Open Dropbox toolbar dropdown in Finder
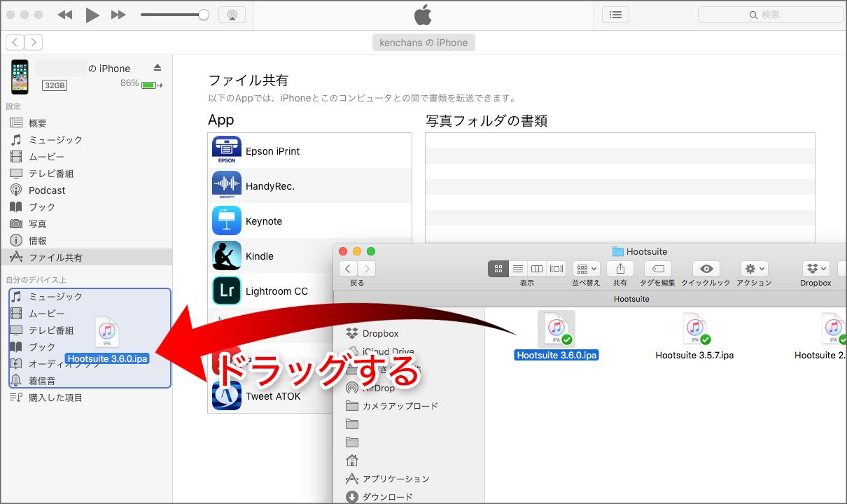 (x=815, y=269)
